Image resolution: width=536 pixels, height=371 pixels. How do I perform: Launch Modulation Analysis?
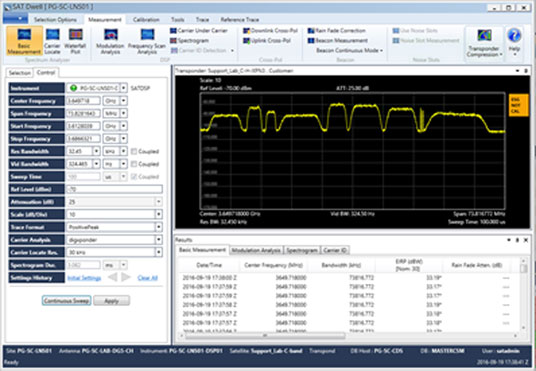tap(110, 41)
